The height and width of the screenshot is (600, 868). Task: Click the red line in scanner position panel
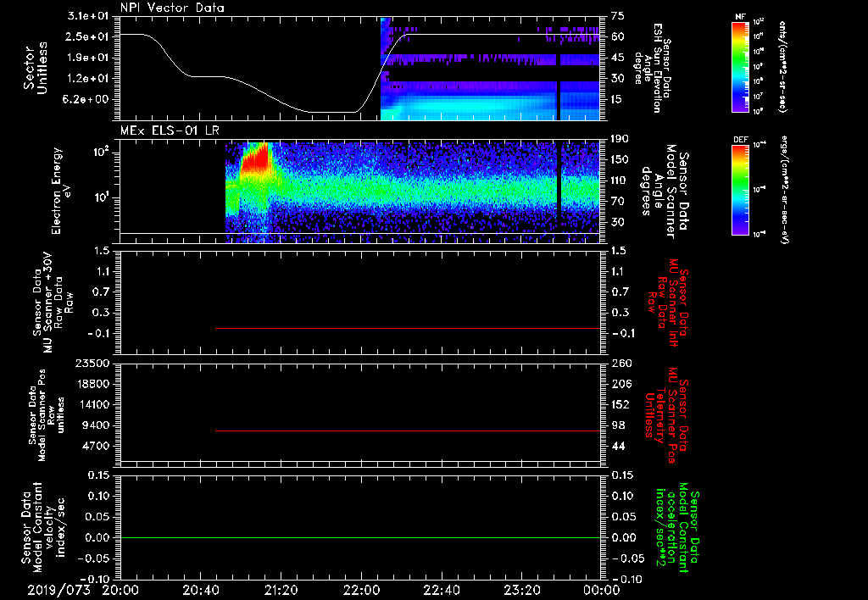(408, 431)
